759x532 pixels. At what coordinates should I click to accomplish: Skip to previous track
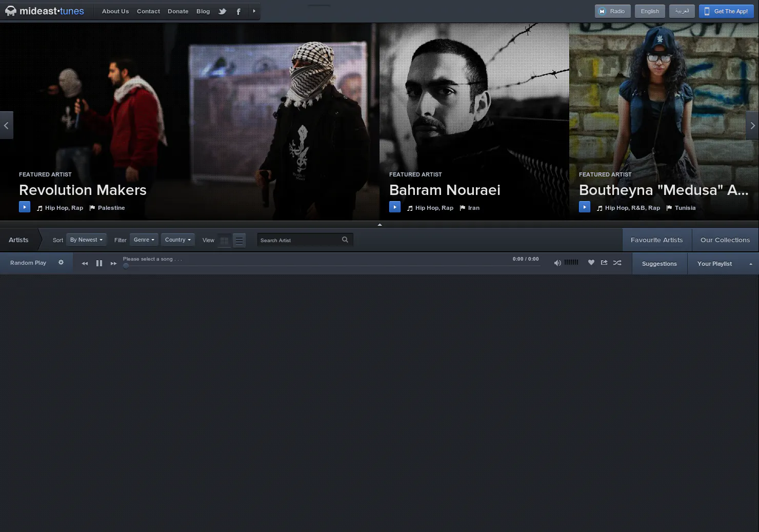click(x=85, y=263)
